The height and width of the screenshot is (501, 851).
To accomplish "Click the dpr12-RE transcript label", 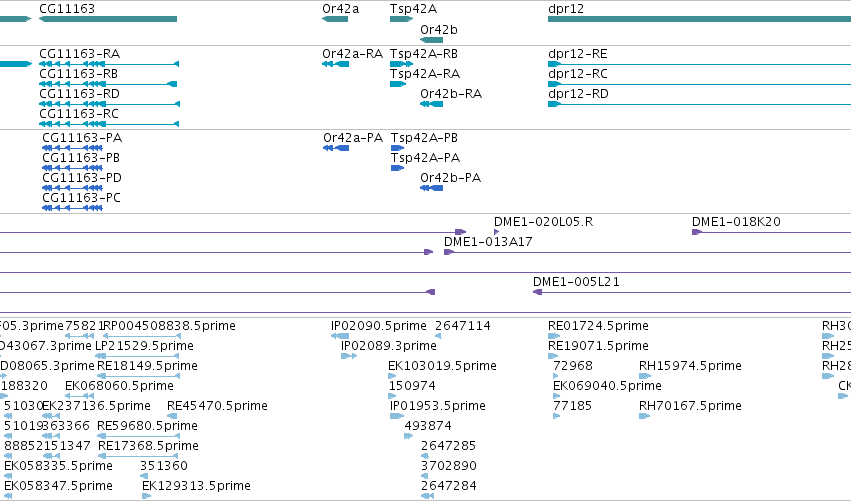I will (578, 54).
